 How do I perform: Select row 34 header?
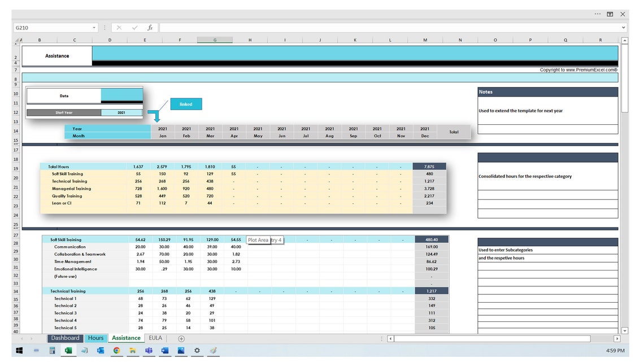pos(16,291)
